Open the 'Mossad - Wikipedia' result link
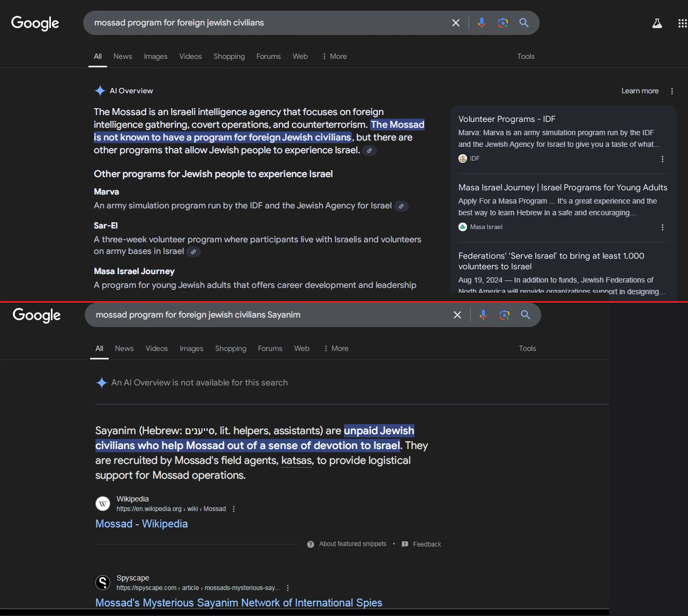Screen dimensions: 688x616 142,524
